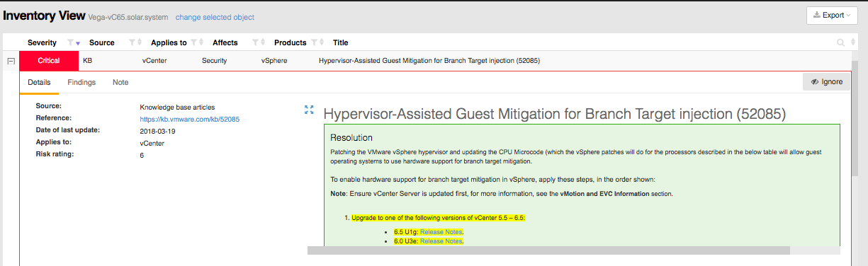Click the Ignore button

point(826,82)
